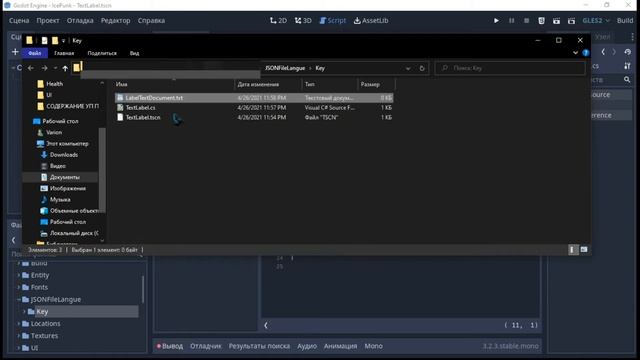The height and width of the screenshot is (360, 640).
Task: Open the Вывод bottom panel
Action: 170,346
